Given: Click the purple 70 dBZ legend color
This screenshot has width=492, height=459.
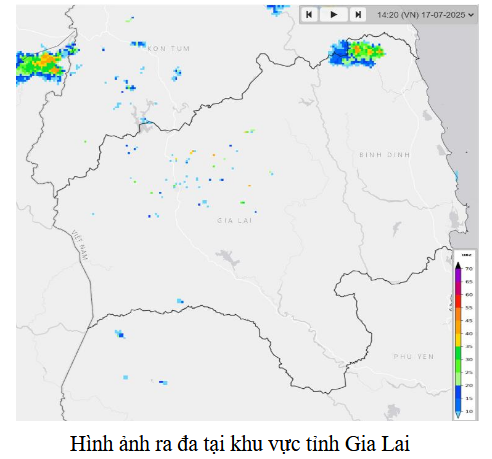Looking at the screenshot, I should tap(458, 275).
